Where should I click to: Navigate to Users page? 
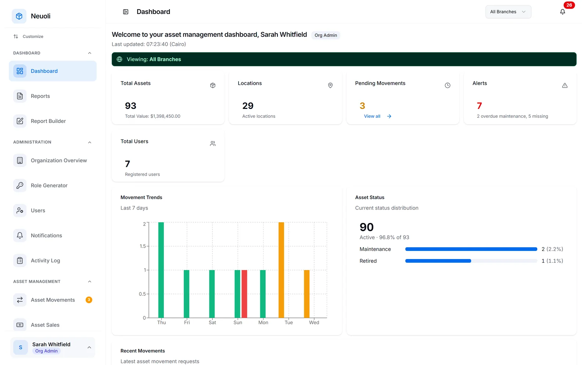point(53,210)
